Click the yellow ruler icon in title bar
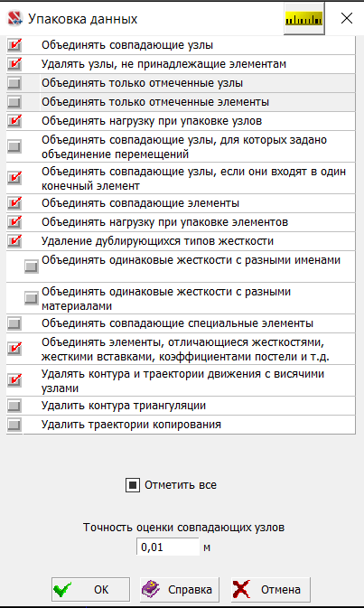The height and width of the screenshot is (608, 364). coord(303,19)
